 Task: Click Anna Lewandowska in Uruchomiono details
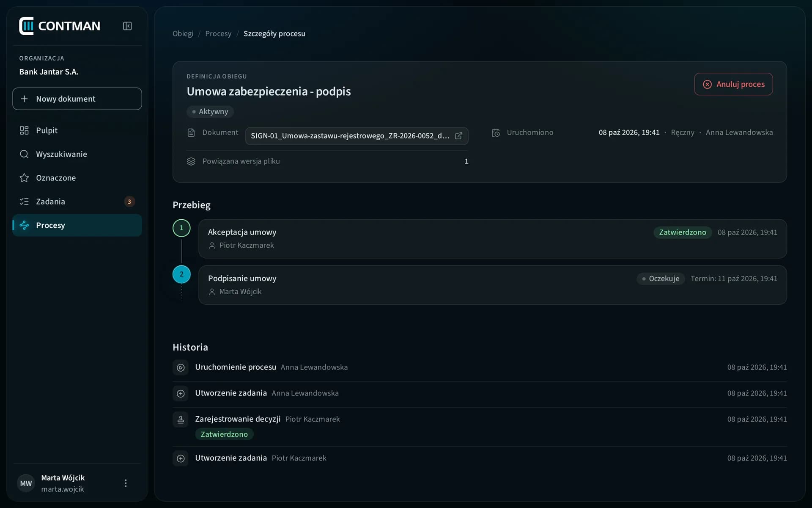(739, 133)
